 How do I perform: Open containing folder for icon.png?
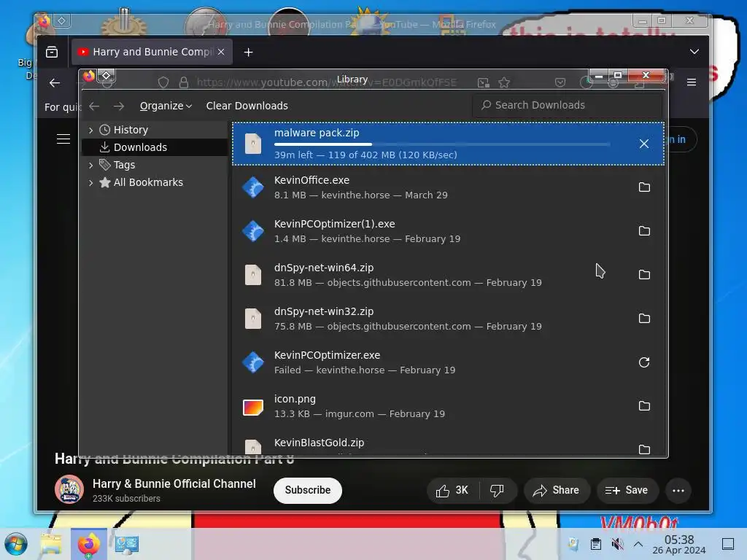tap(644, 405)
